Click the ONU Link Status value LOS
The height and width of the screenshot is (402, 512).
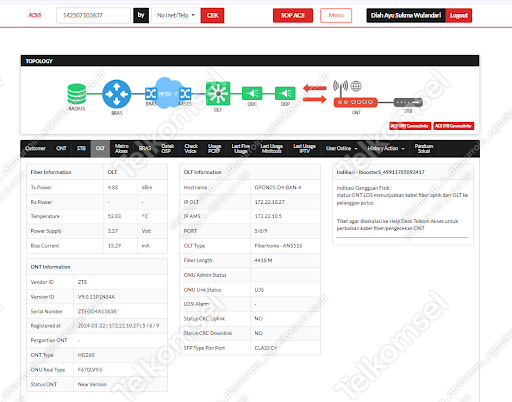coord(259,290)
